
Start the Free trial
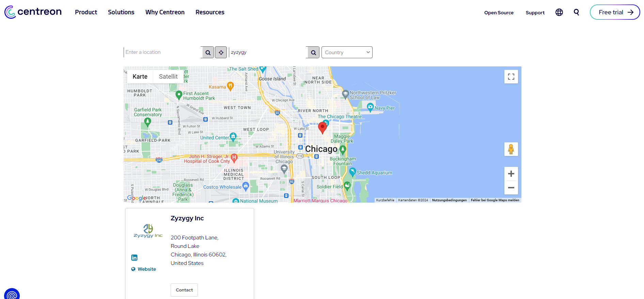click(x=615, y=12)
